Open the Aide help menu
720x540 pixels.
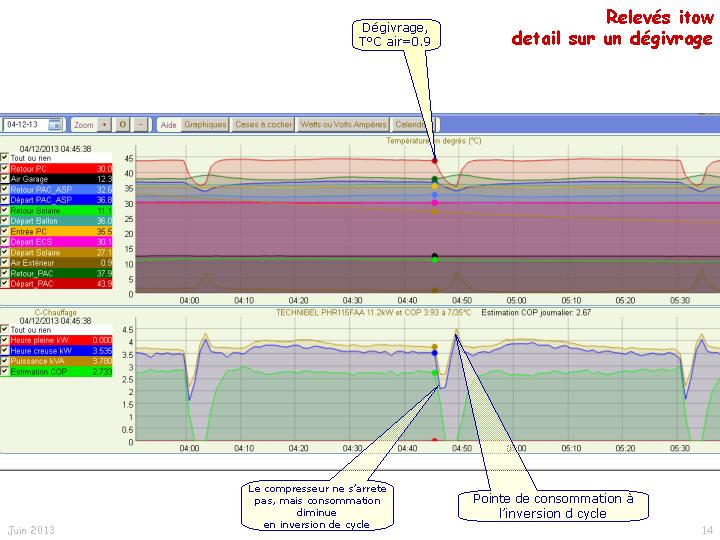(169, 125)
